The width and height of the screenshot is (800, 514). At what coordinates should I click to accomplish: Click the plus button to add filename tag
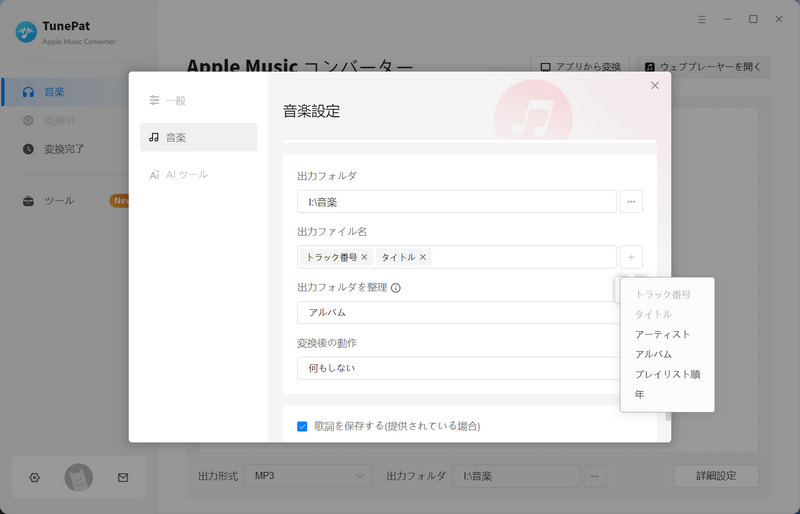tap(631, 257)
